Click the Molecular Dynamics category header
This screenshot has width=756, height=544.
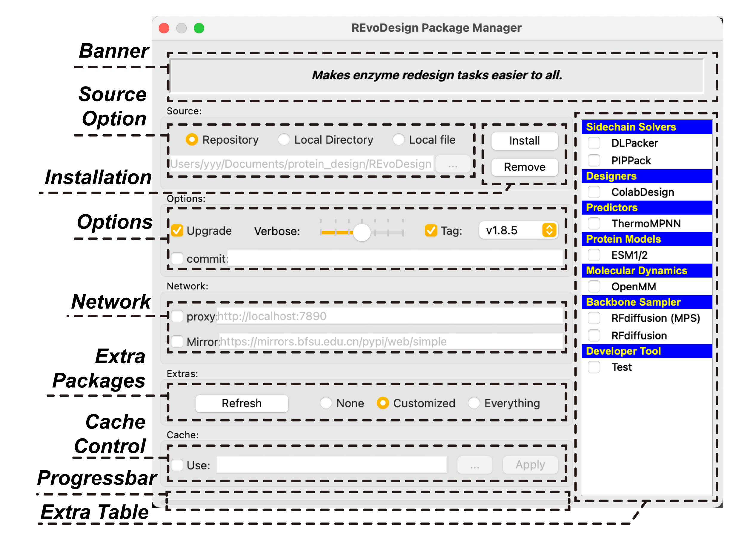point(647,270)
